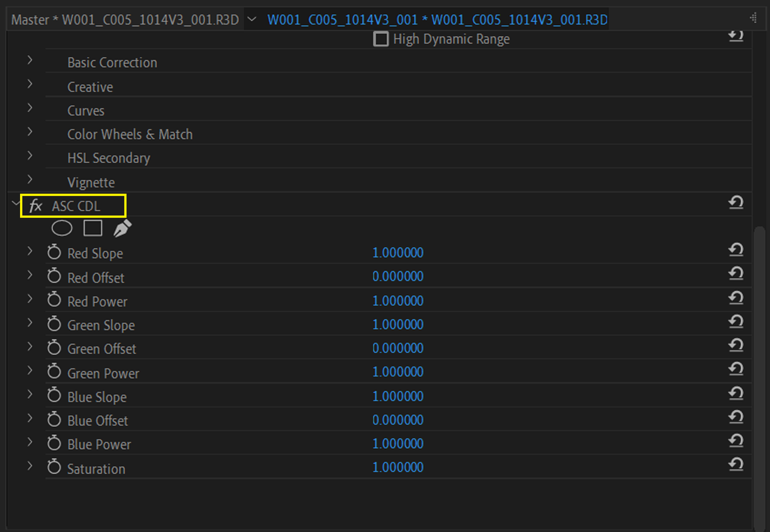Expand the Color Wheels & Match section
The image size is (770, 532).
30,132
